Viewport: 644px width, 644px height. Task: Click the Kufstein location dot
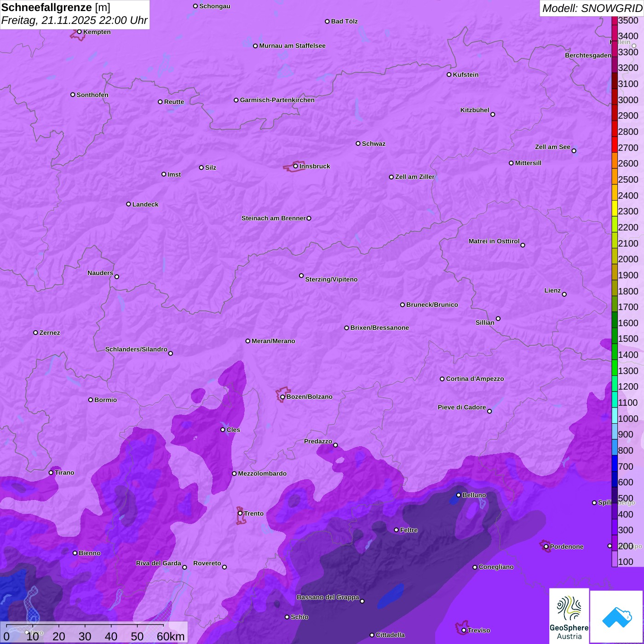449,75
